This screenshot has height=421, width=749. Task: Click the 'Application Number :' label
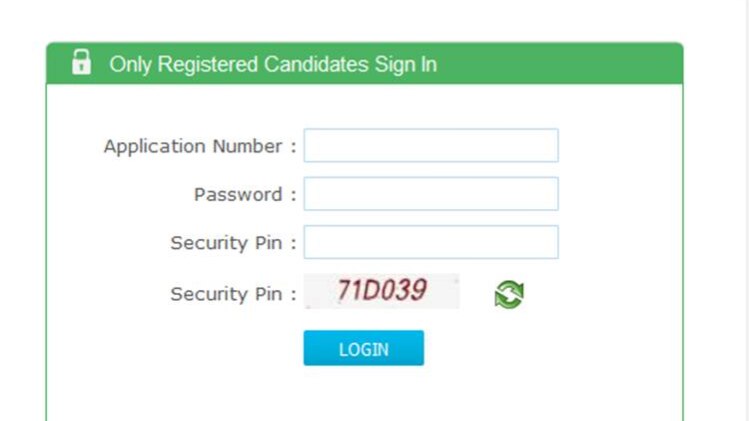tap(200, 146)
